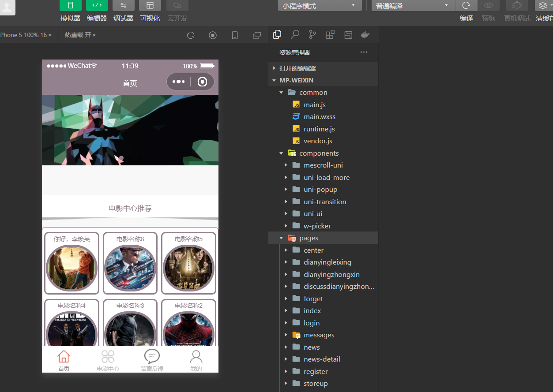
Task: Expand the uni-popup folder
Action: tap(323, 189)
